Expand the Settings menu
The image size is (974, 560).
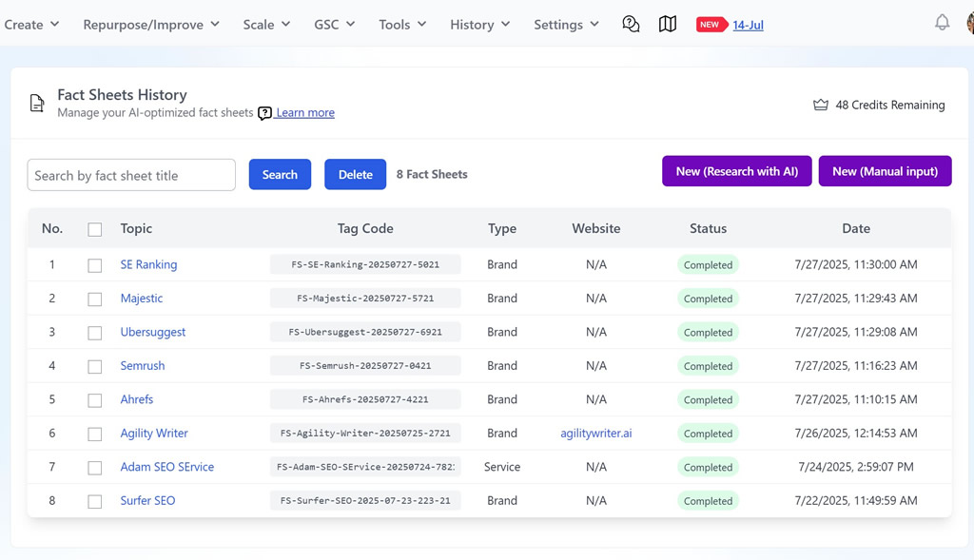(x=567, y=24)
